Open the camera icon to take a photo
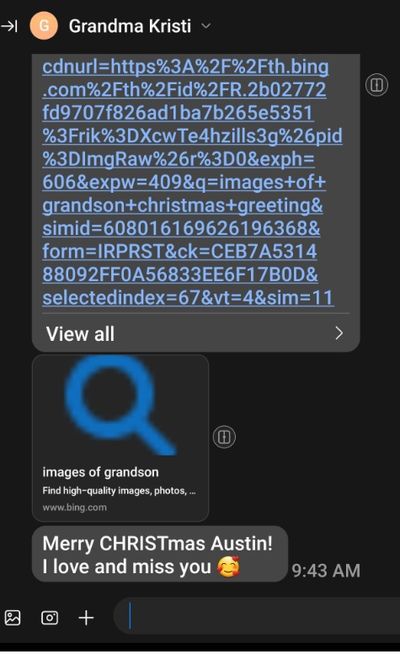The width and height of the screenshot is (400, 654). pyautogui.click(x=50, y=617)
